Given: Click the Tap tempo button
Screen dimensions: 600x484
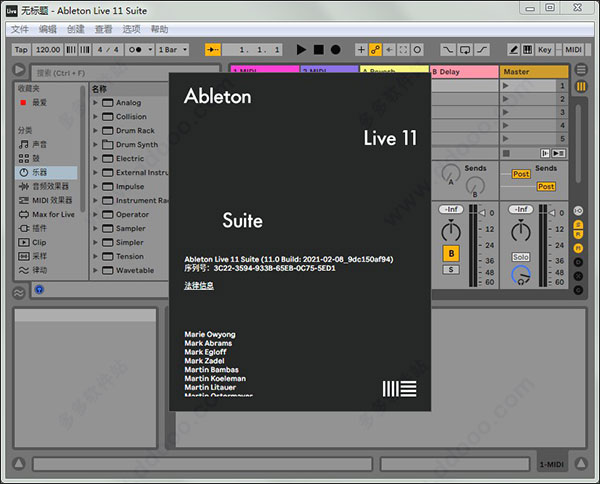Looking at the screenshot, I should click(21, 50).
